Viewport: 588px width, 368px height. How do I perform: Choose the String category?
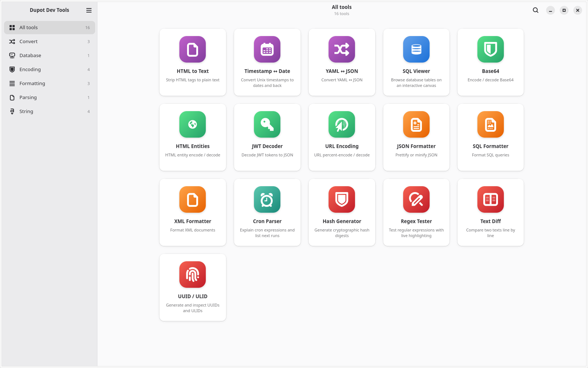50,112
